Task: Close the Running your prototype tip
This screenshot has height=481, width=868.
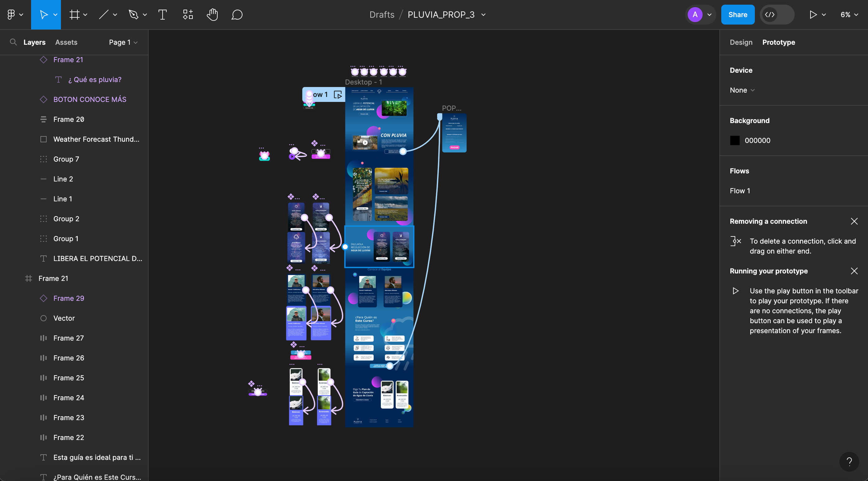Action: (x=854, y=271)
